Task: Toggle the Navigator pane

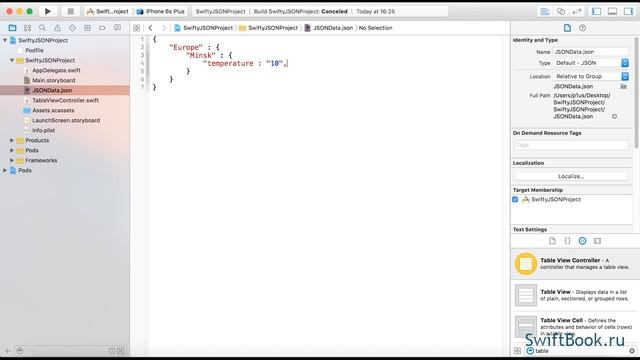Action: pyautogui.click(x=597, y=11)
